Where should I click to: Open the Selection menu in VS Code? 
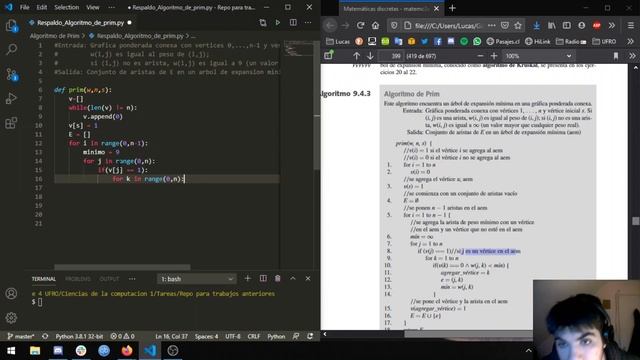tap(67, 7)
